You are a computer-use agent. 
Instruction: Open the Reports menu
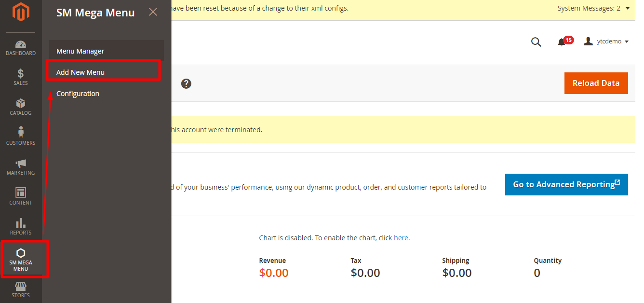(21, 227)
